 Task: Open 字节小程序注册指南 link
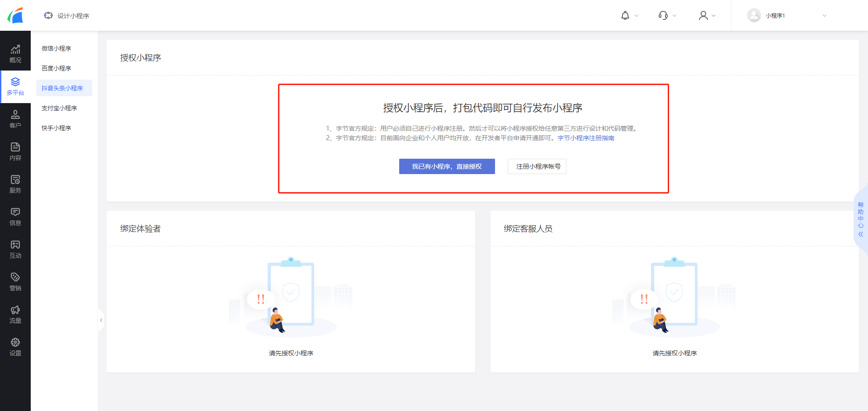(x=586, y=138)
